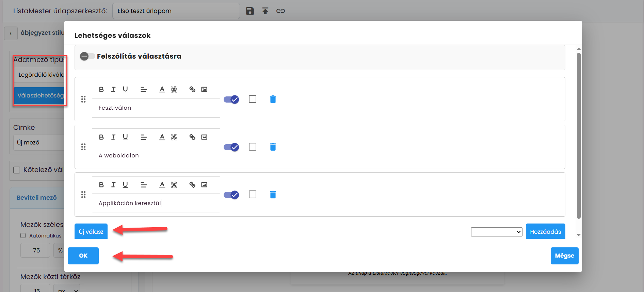Grab drag handle of Applikáción keresztül answer

pyautogui.click(x=83, y=195)
